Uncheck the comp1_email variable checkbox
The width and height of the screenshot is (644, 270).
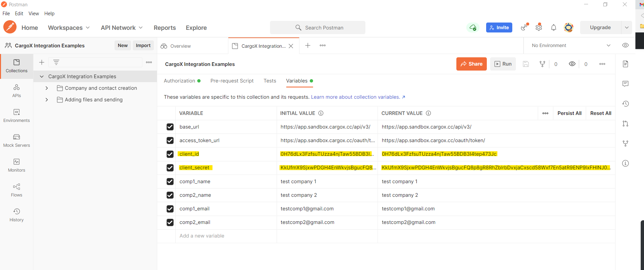170,209
